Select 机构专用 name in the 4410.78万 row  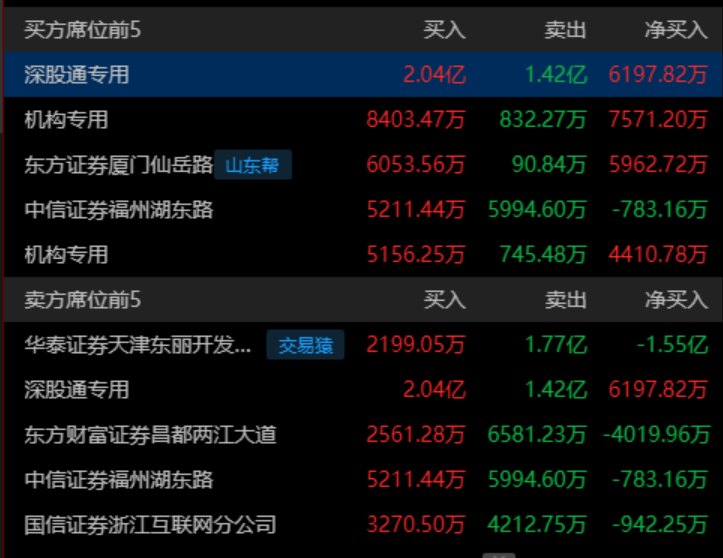pos(66,255)
